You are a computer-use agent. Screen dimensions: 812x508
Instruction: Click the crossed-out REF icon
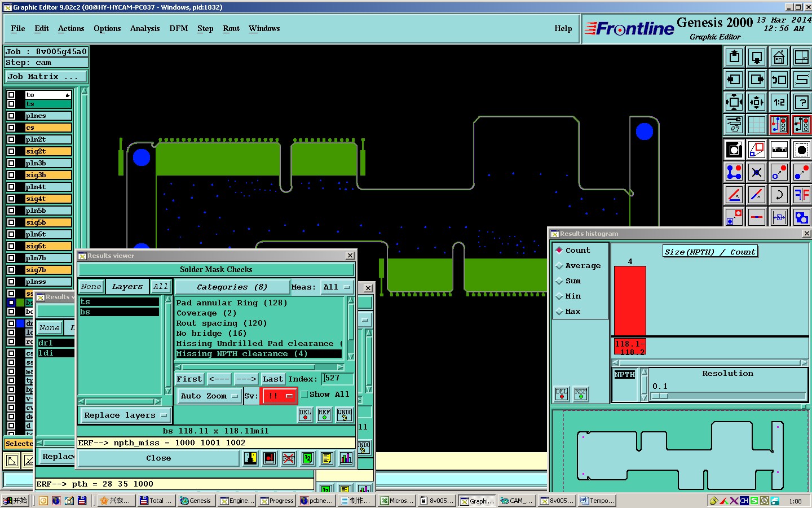coord(288,458)
